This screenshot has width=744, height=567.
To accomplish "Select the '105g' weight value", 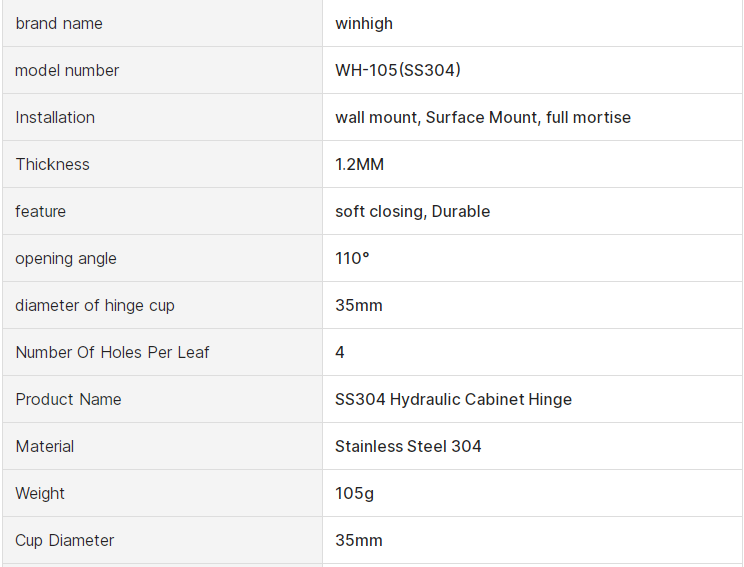I will tap(354, 493).
